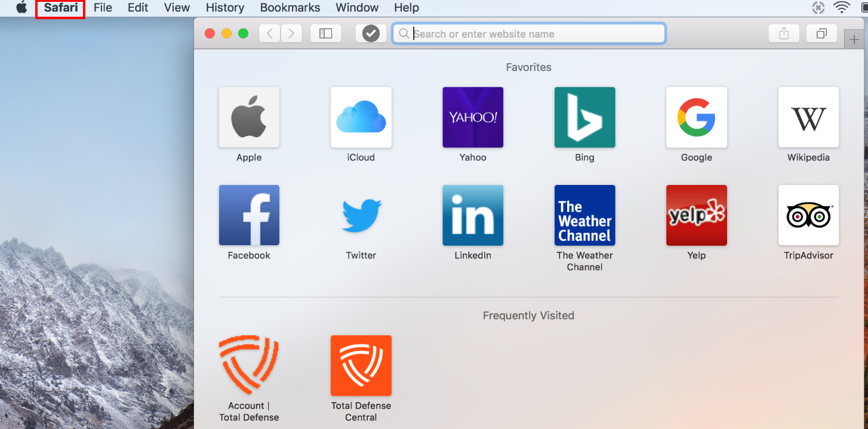Viewport: 868px width, 429px height.
Task: Click the Favorites heading
Action: [528, 67]
